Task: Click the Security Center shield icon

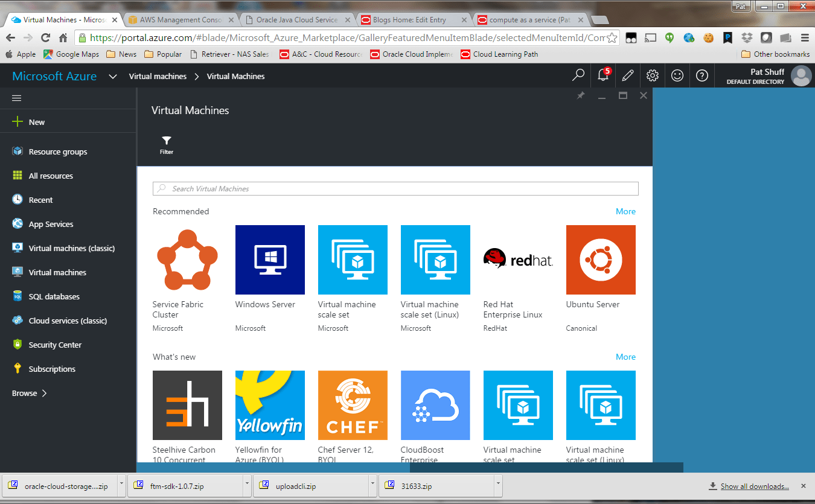Action: pos(18,345)
